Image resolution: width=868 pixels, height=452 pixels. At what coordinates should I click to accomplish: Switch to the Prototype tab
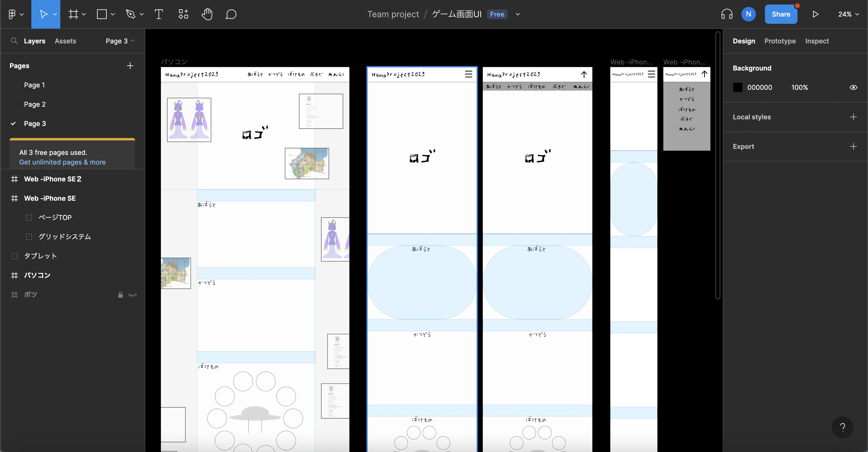[780, 41]
